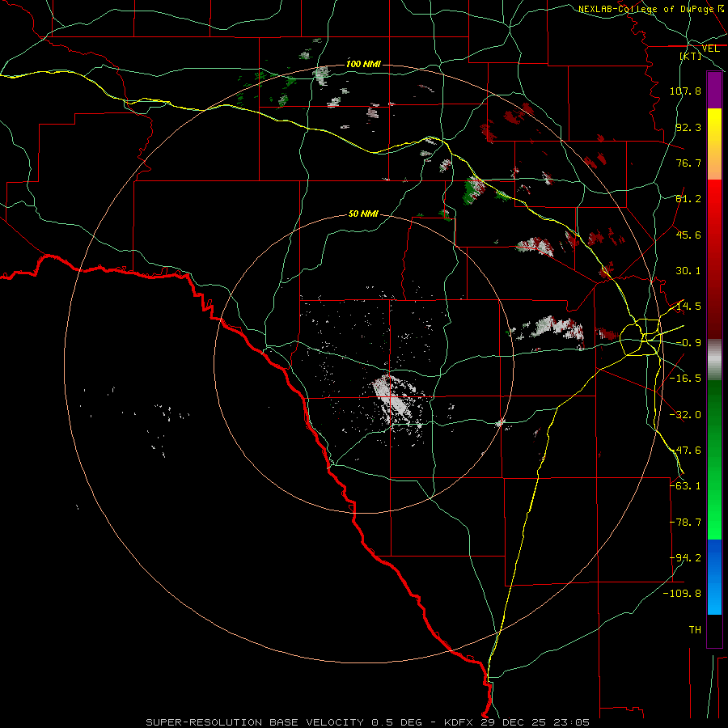Screen dimensions: 728x728
Task: Click the 50 NMI range ring label
Action: [363, 214]
